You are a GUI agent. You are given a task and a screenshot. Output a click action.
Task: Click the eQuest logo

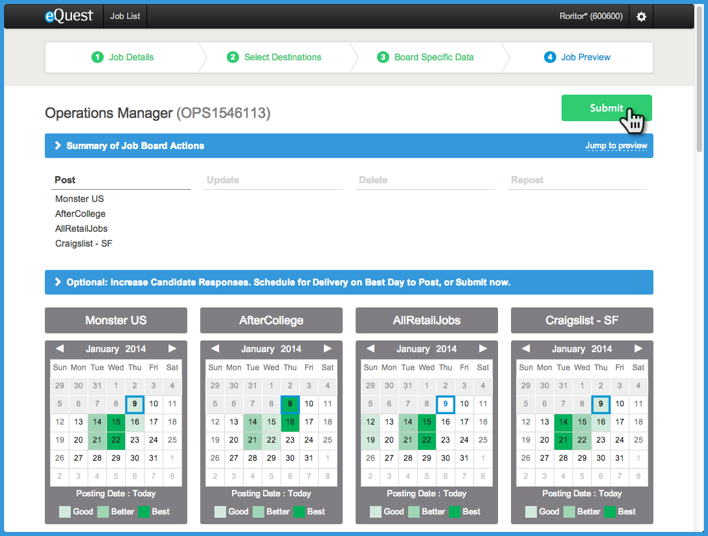tap(69, 16)
